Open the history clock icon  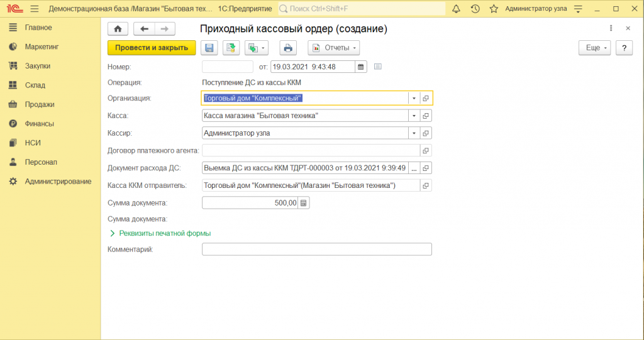475,9
